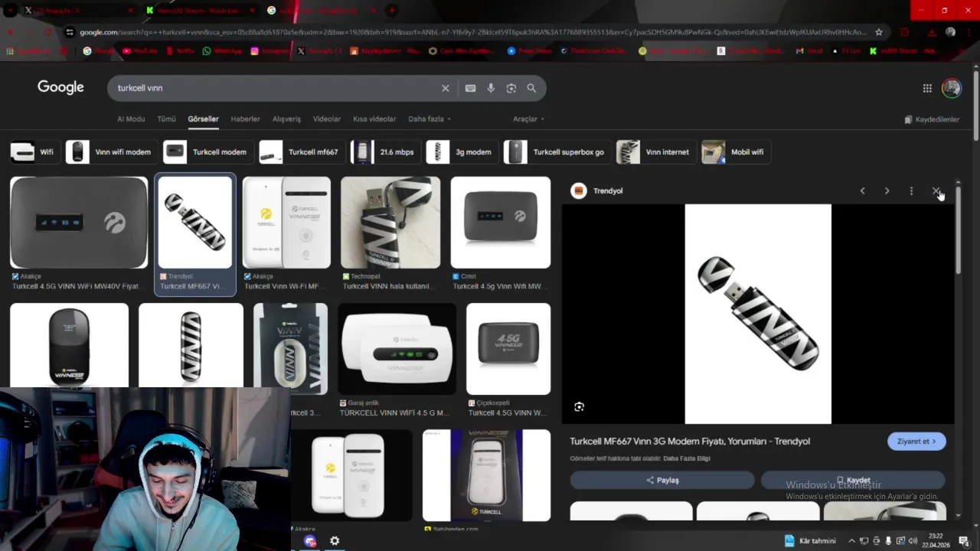The width and height of the screenshot is (980, 551).
Task: Start voice search with the microphone icon
Action: (x=491, y=88)
